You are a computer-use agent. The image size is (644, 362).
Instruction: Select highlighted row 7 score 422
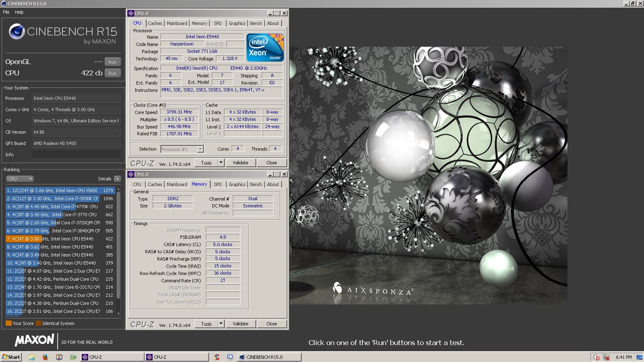(60, 239)
